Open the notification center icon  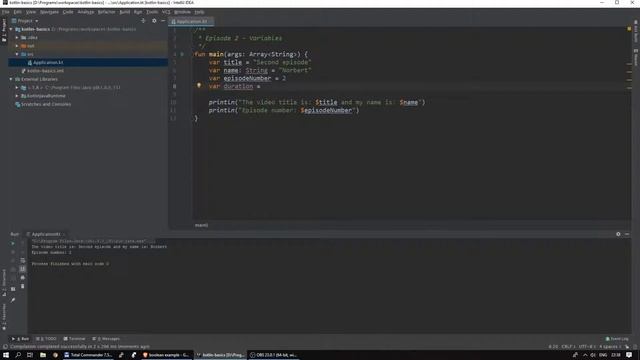point(629,355)
